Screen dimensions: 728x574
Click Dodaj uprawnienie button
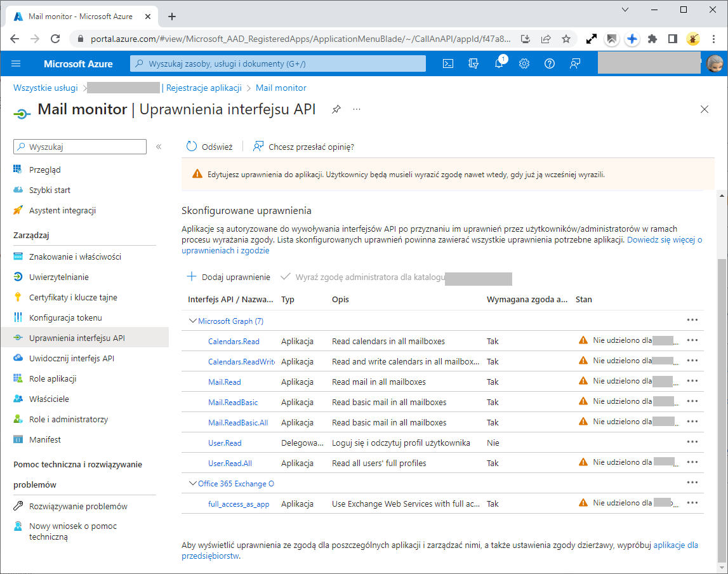[x=228, y=277]
